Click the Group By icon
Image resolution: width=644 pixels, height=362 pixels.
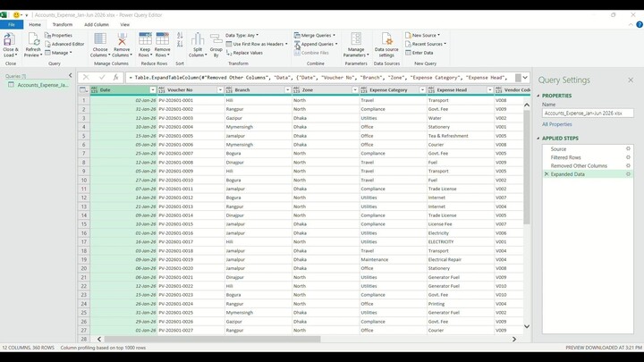pos(216,40)
